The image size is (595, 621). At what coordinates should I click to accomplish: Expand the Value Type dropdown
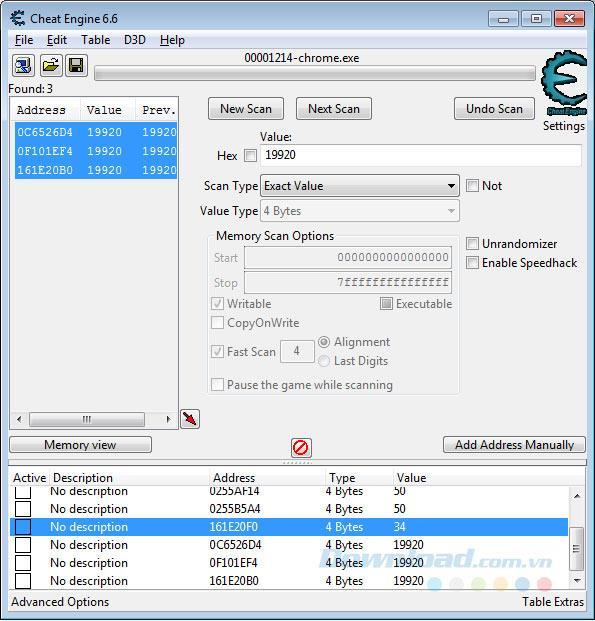(x=360, y=211)
